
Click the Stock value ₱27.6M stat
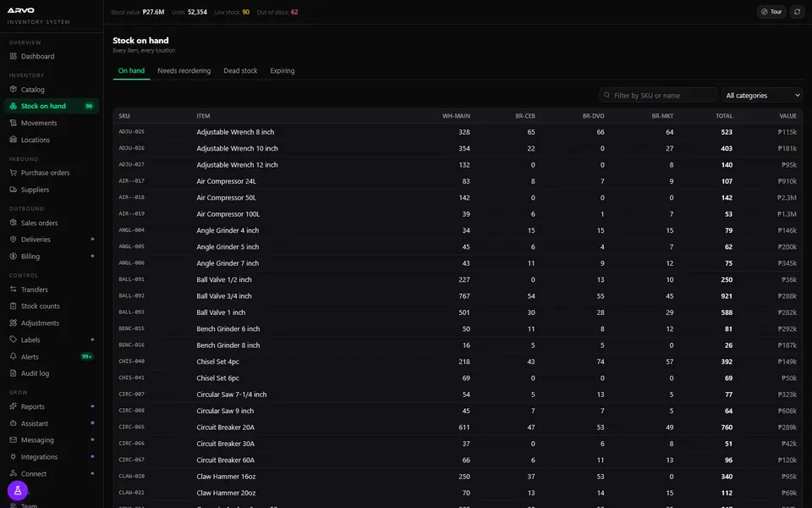click(137, 12)
